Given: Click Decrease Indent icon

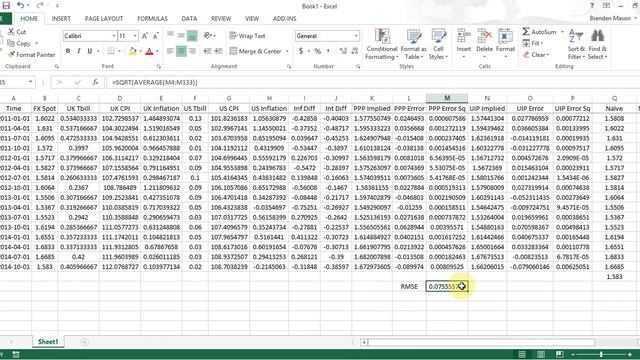Looking at the screenshot, I should [x=207, y=51].
